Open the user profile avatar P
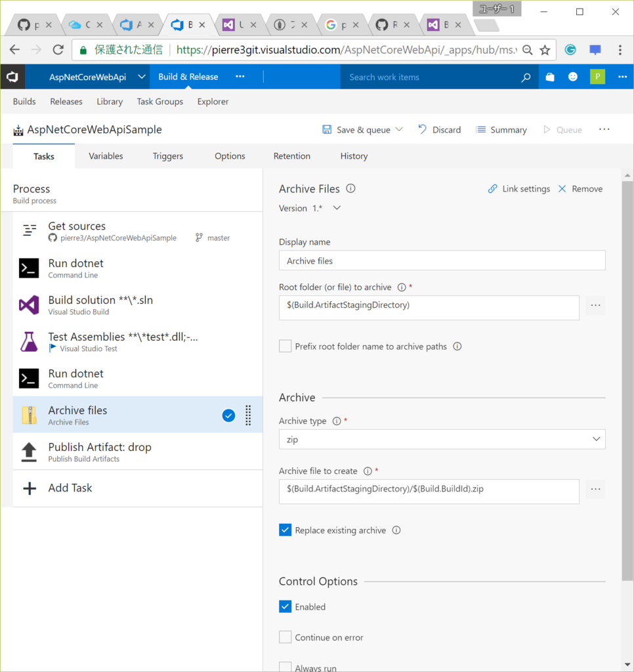This screenshot has width=634, height=672. [597, 77]
